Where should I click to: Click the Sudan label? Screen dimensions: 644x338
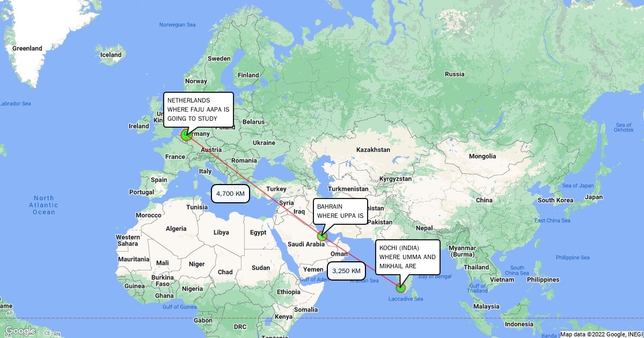click(261, 268)
